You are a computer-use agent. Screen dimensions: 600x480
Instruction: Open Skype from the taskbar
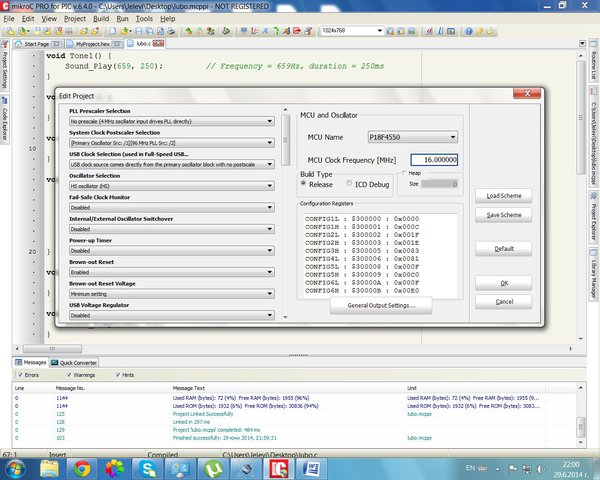(147, 469)
